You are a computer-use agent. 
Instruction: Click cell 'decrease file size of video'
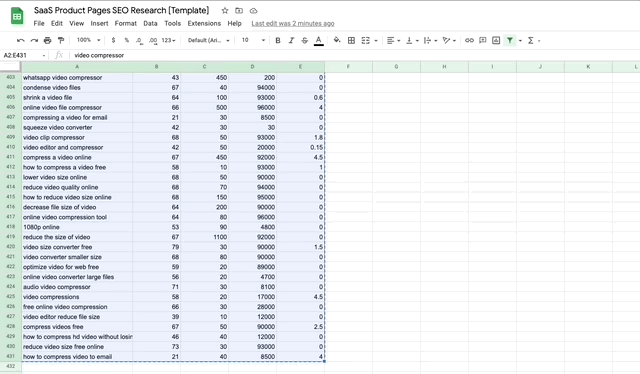pyautogui.click(x=77, y=207)
